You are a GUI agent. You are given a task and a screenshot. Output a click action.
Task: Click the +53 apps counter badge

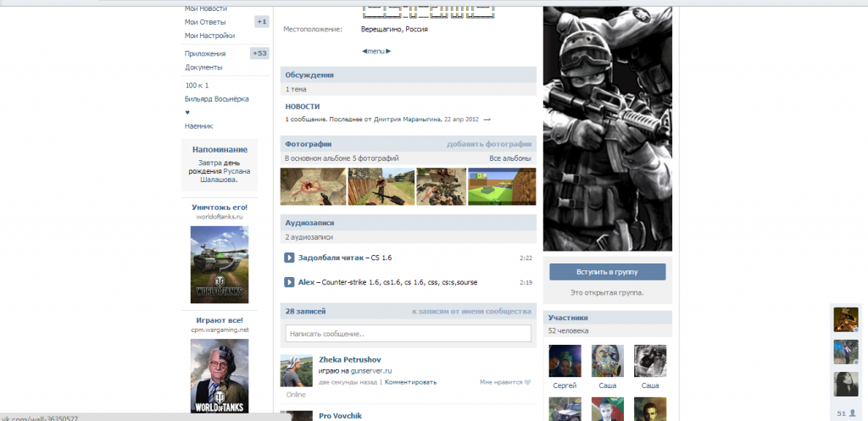(259, 53)
